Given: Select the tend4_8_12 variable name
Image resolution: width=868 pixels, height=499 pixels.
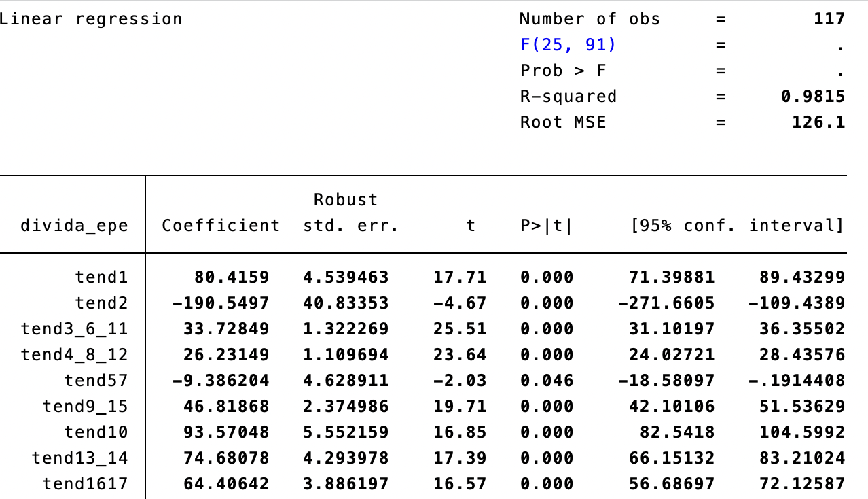Looking at the screenshot, I should click(x=74, y=355).
